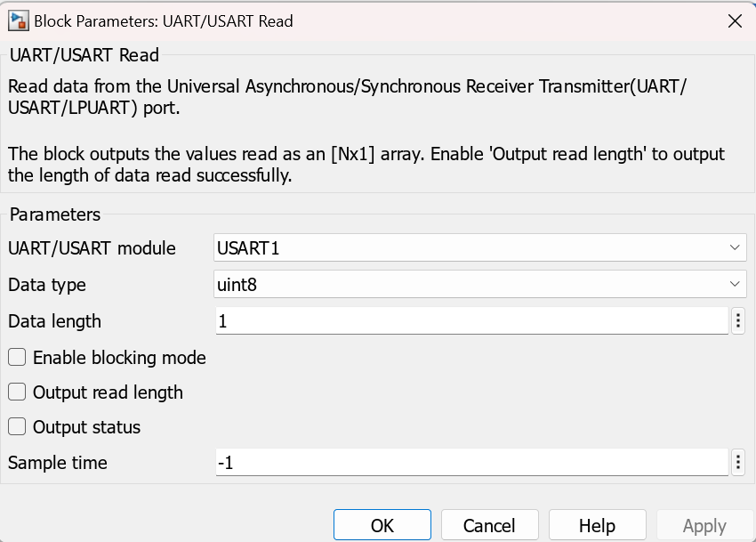Click inside the Sample time field
This screenshot has height=542, width=756.
pos(445,462)
